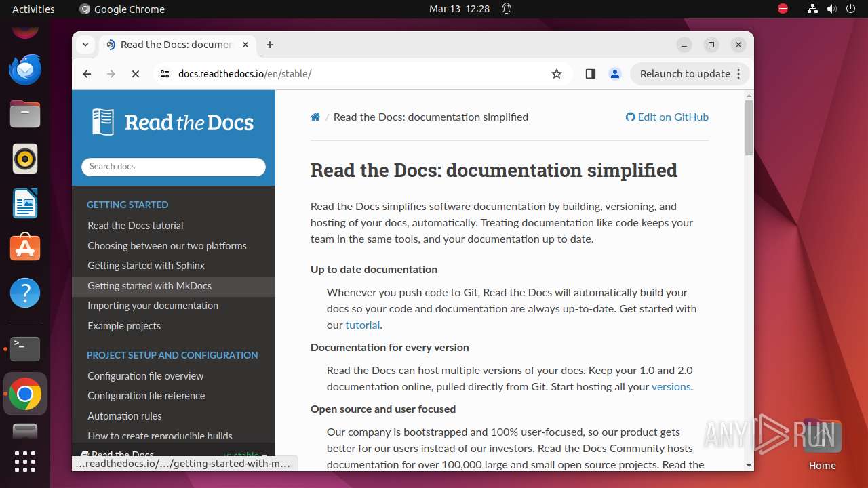Close the Read the Docs tab
The height and width of the screenshot is (488, 868).
[x=245, y=45]
